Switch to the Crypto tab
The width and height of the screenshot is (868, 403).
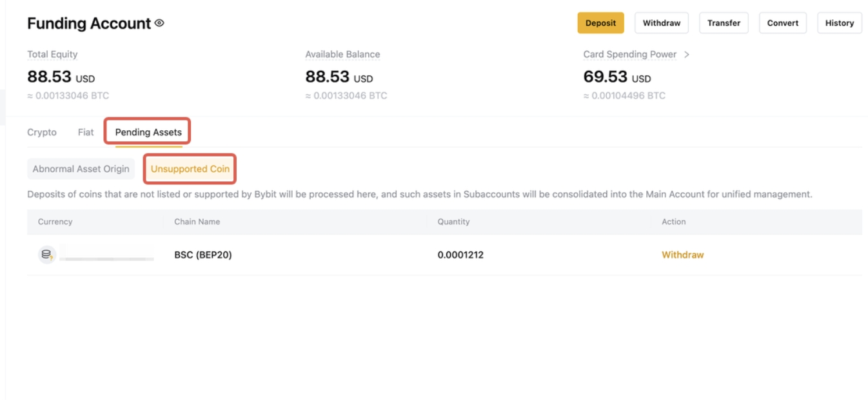42,132
